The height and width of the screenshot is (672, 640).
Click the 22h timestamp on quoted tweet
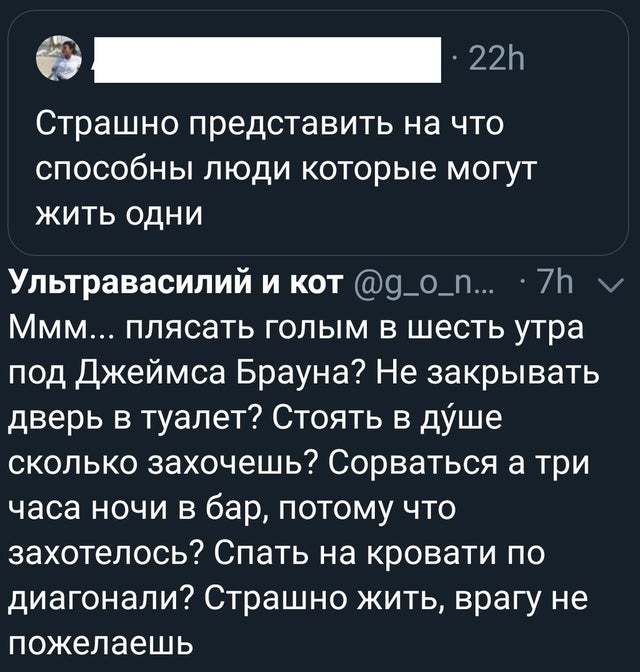coord(486,65)
